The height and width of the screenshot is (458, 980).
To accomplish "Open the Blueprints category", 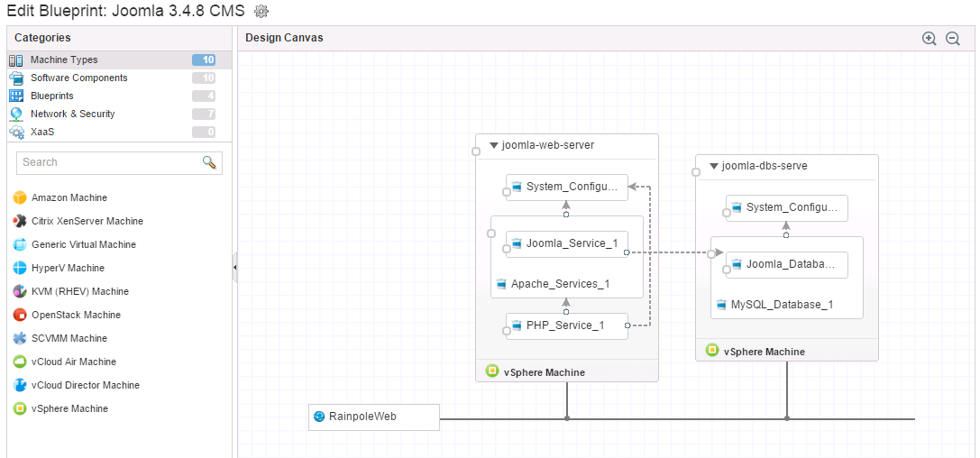I will [x=119, y=96].
